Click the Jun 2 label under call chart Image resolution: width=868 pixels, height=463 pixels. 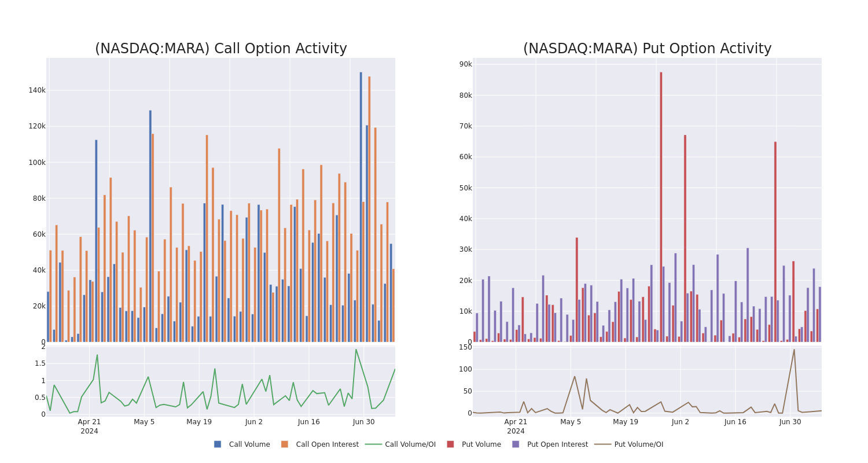click(254, 422)
